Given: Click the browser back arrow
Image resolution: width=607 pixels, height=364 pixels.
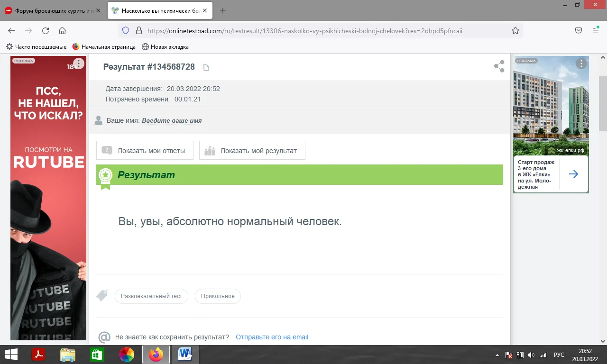Looking at the screenshot, I should 11,30.
